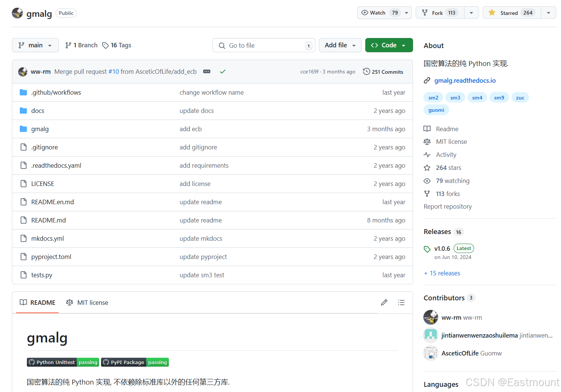Open the main branch selector dropdown
This screenshot has height=392, width=561.
click(35, 45)
